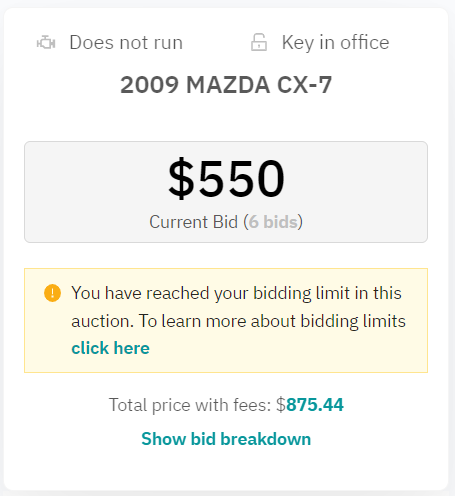Click the dollar sign before 875.44

click(281, 405)
